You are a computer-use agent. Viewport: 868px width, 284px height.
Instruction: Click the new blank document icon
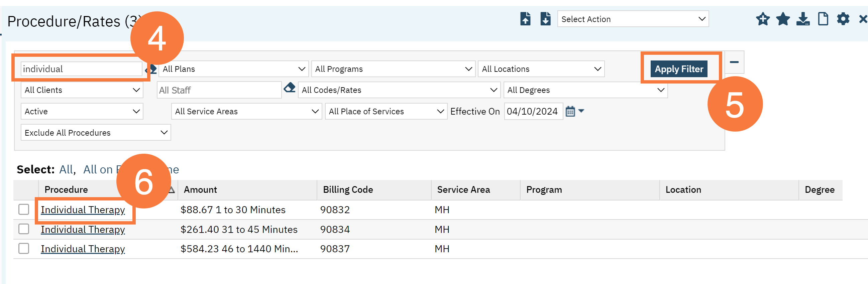pos(823,19)
